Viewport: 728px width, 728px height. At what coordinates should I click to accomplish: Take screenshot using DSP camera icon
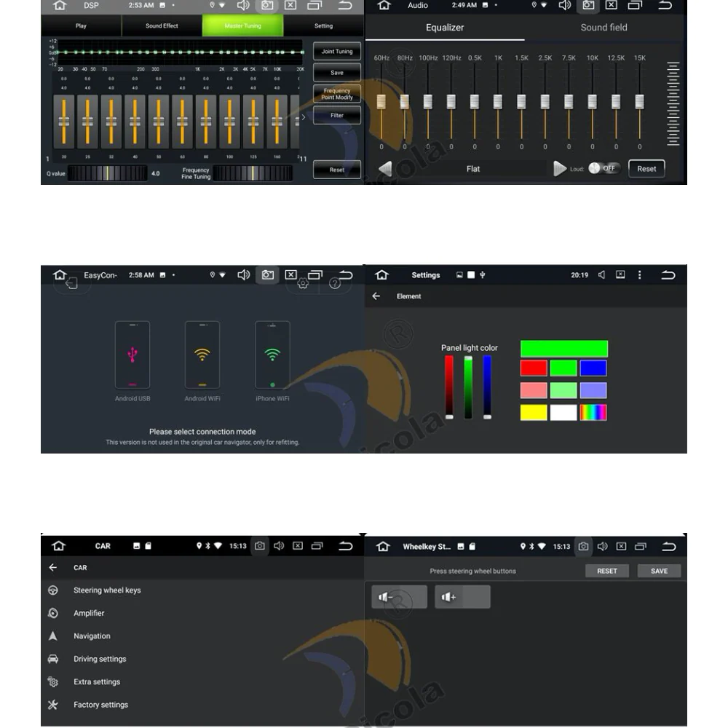point(267,6)
